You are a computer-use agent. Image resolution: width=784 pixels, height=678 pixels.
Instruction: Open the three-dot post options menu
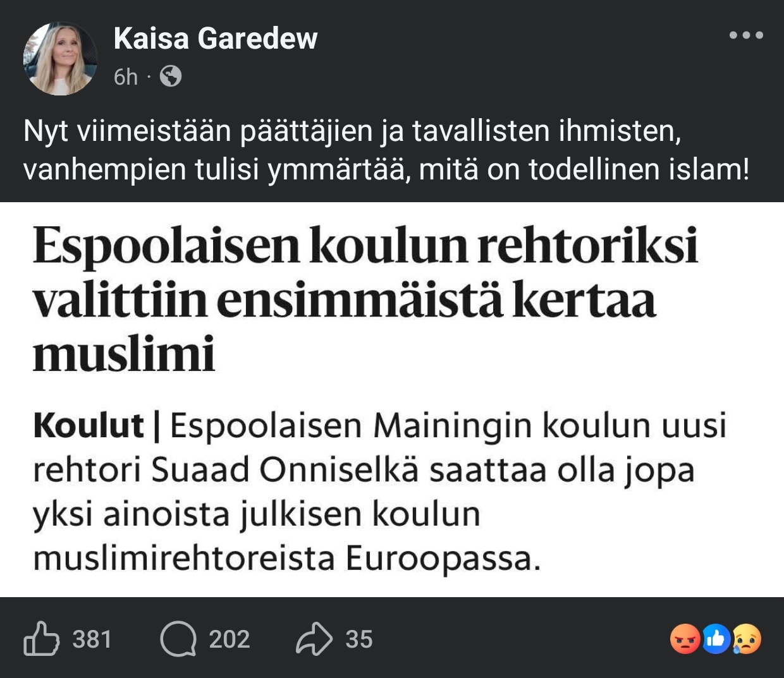point(746,35)
